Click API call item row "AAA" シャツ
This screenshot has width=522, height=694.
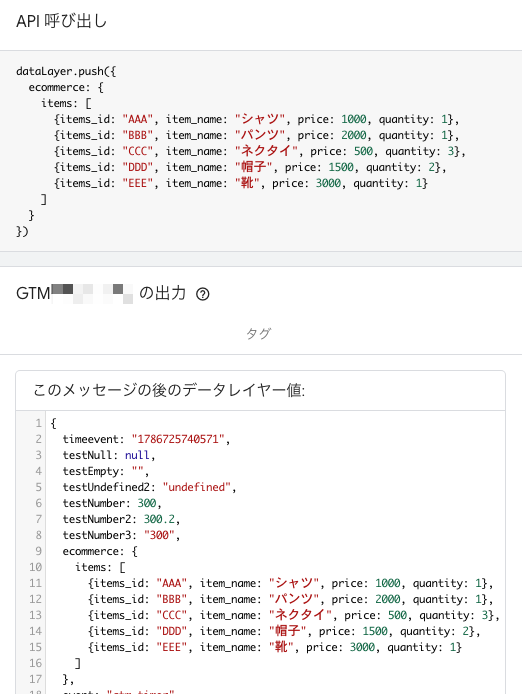[257, 119]
